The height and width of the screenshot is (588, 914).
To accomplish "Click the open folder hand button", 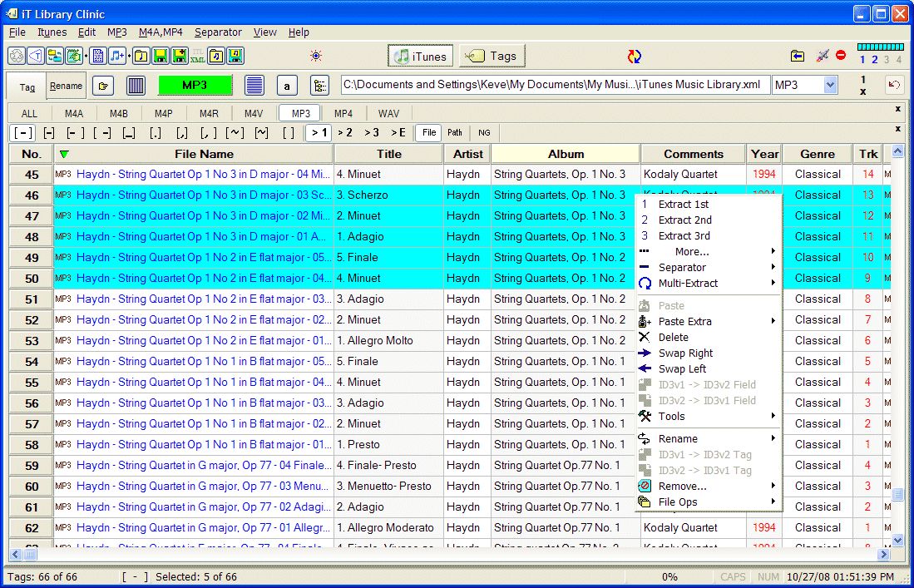I will coord(103,86).
